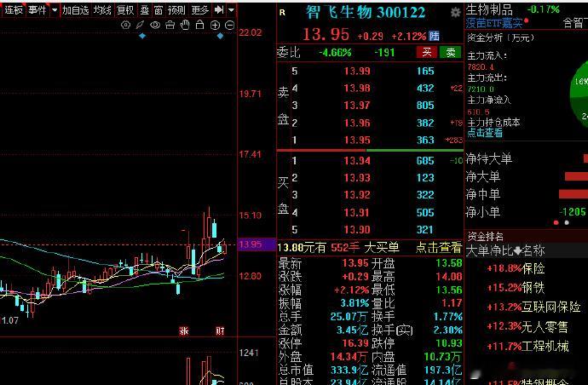
Task: Open 复权 adjustment option
Action: (x=125, y=10)
